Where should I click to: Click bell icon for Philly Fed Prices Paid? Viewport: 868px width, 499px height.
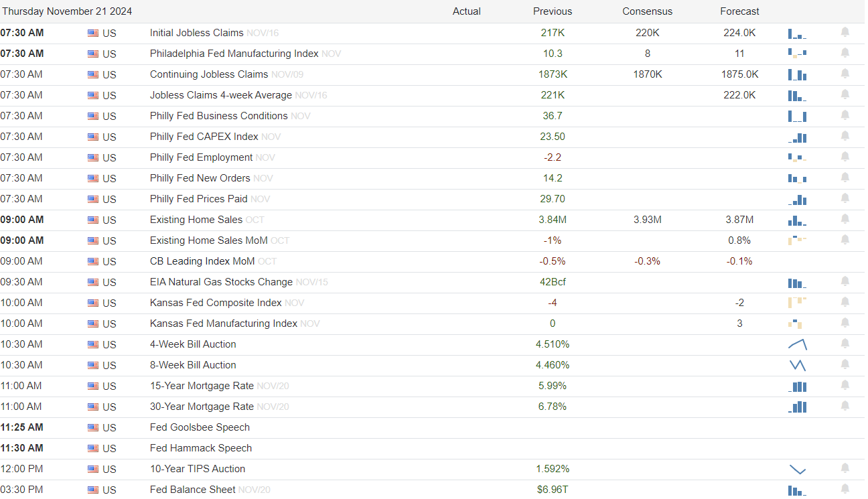click(x=845, y=198)
